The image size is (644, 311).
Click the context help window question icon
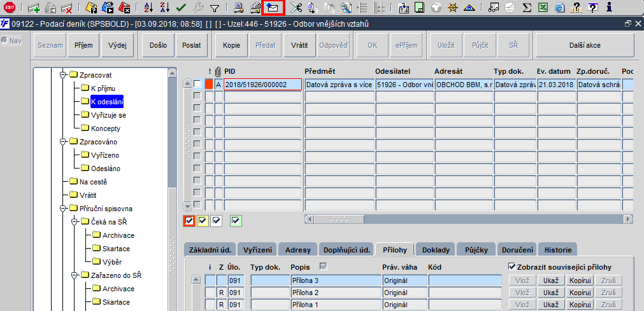pos(592,7)
